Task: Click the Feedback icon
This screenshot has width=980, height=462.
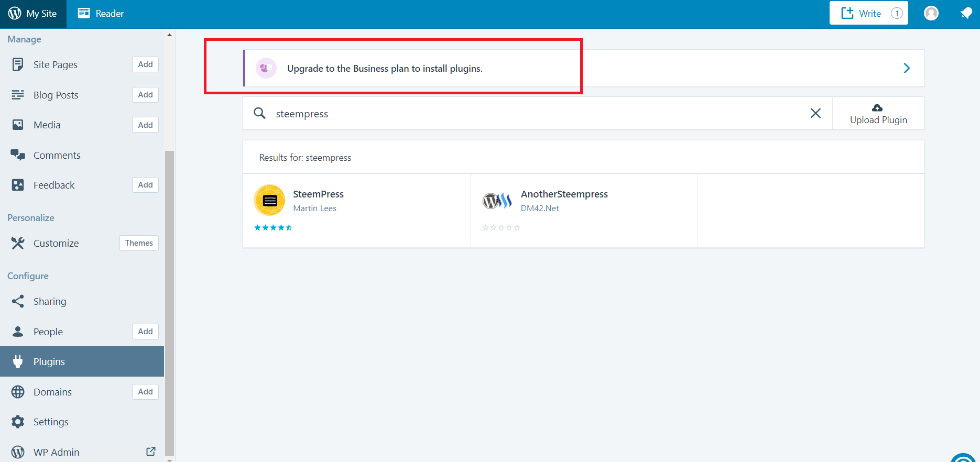Action: [x=18, y=185]
